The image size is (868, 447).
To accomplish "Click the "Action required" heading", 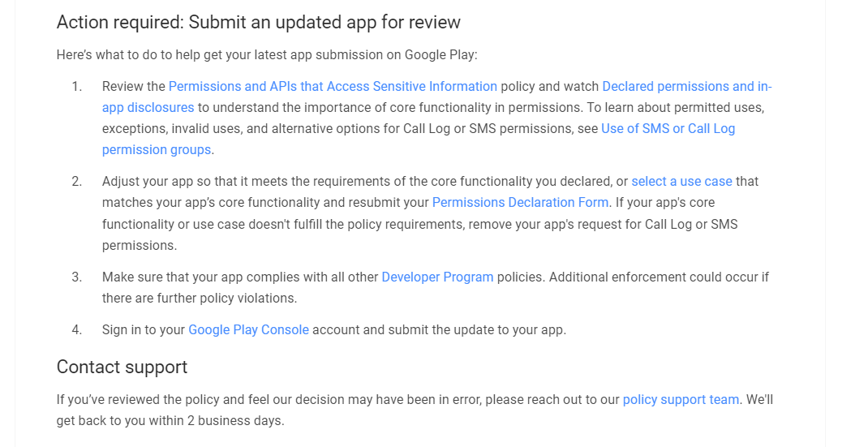I will click(x=258, y=22).
